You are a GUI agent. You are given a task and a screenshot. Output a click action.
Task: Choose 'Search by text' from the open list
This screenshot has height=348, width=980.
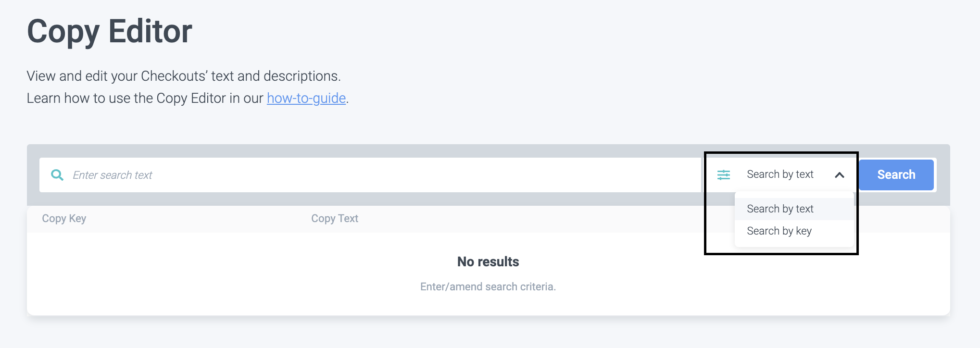779,209
